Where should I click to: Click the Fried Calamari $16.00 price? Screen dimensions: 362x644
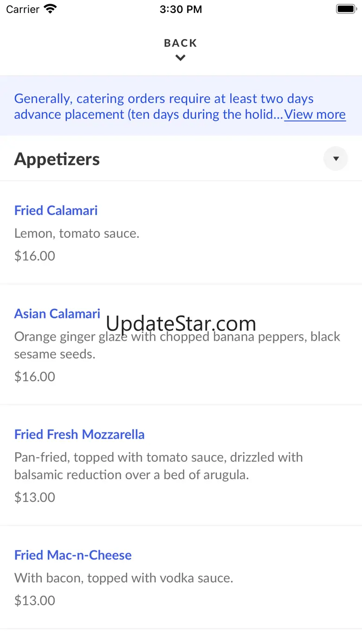tap(35, 256)
